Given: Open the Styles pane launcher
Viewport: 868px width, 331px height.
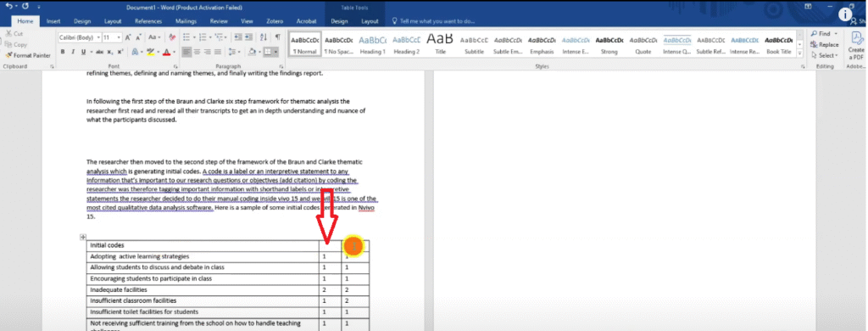Looking at the screenshot, I should pos(804,66).
